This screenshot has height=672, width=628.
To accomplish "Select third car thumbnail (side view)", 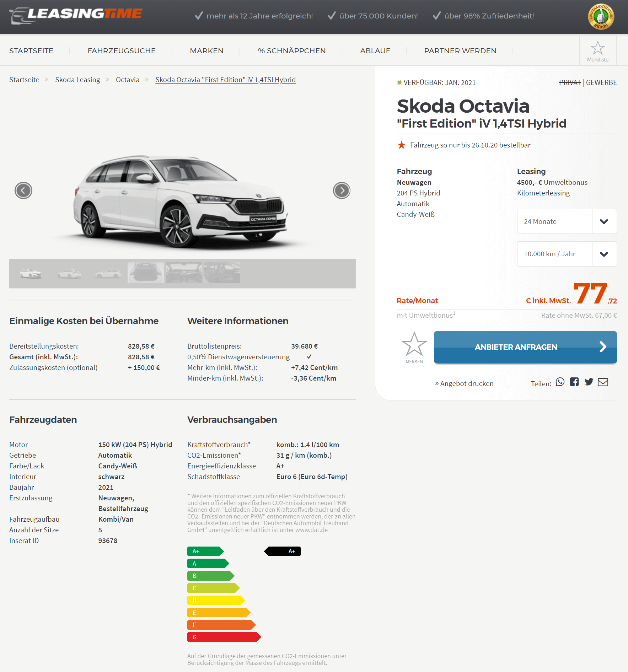I will (108, 273).
